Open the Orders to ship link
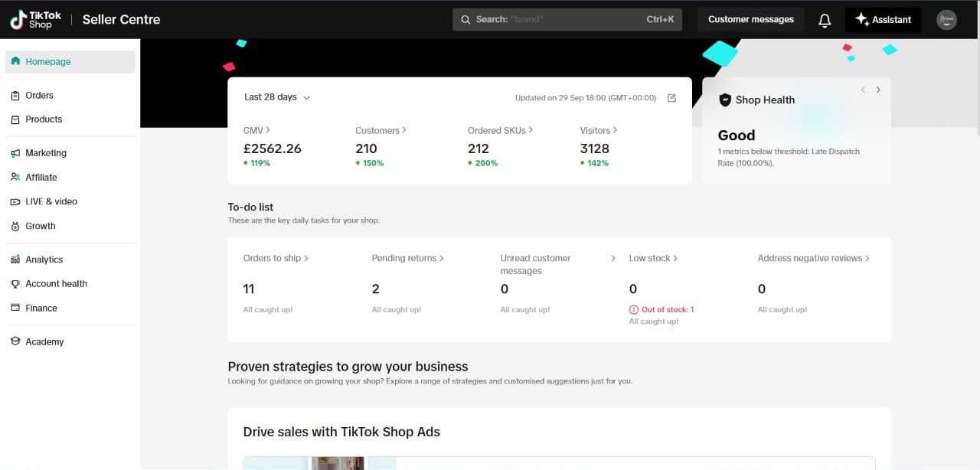 point(276,259)
